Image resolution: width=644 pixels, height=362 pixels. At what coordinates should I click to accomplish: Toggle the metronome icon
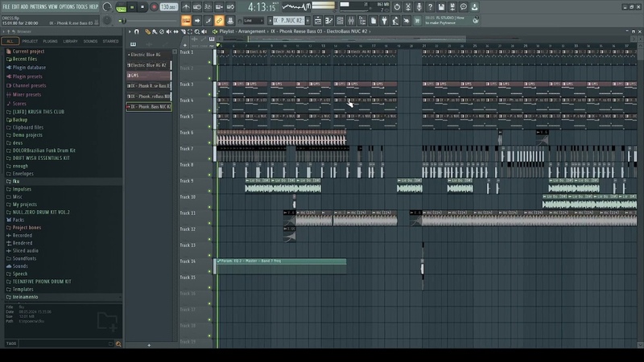point(186,7)
